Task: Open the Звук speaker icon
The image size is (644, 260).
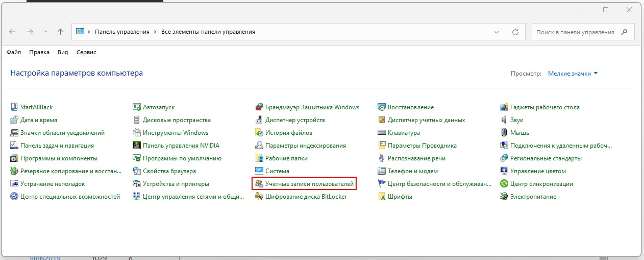Action: coord(504,120)
